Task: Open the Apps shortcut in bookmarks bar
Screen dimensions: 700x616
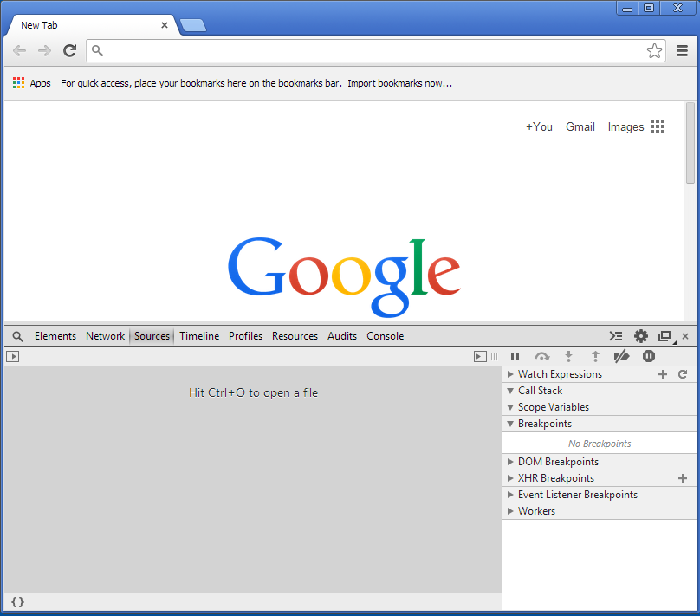Action: (31, 83)
